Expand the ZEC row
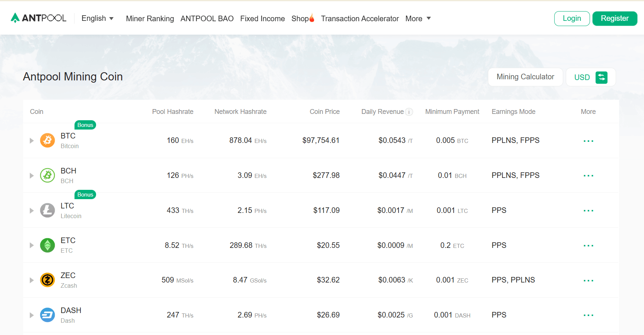This screenshot has height=335, width=644. click(x=32, y=280)
